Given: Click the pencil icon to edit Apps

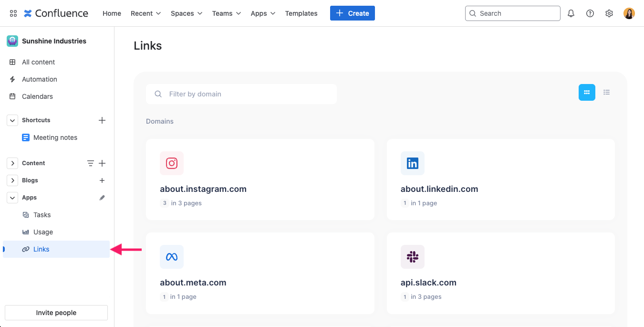Looking at the screenshot, I should coord(102,197).
